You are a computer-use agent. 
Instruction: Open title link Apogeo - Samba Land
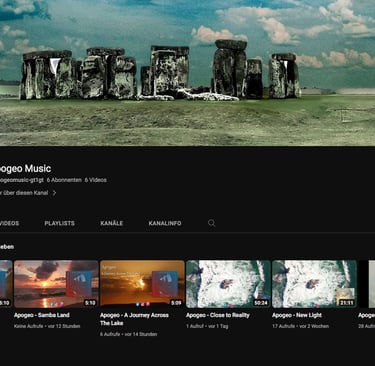(42, 315)
